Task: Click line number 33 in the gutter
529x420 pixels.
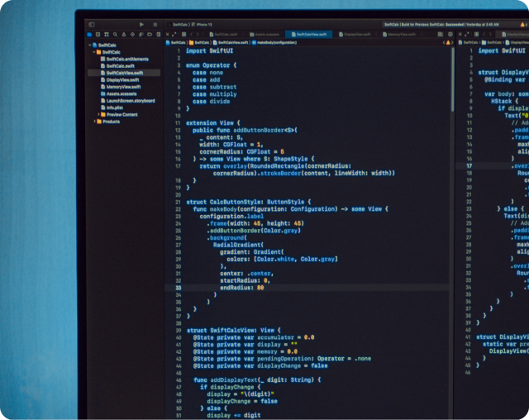Action: (178, 287)
